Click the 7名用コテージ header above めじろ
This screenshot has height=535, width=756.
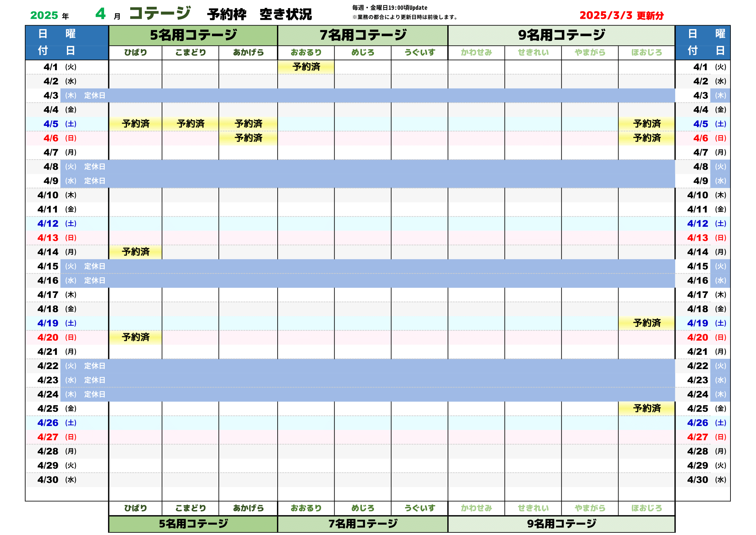pyautogui.click(x=363, y=35)
